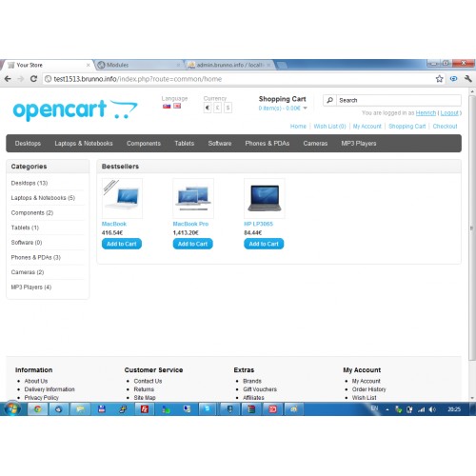The height and width of the screenshot is (476, 476).
Task: Select the Your Store browser tab
Action: 48,65
